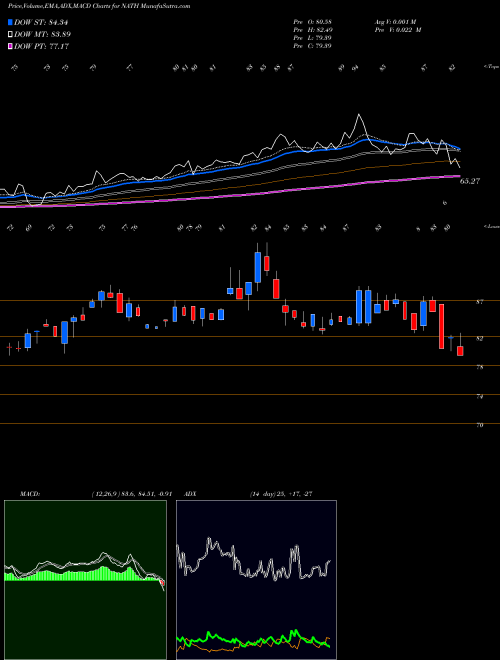
Task: Click the magenta DOW PT legend swatch
Action: pyautogui.click(x=11, y=46)
